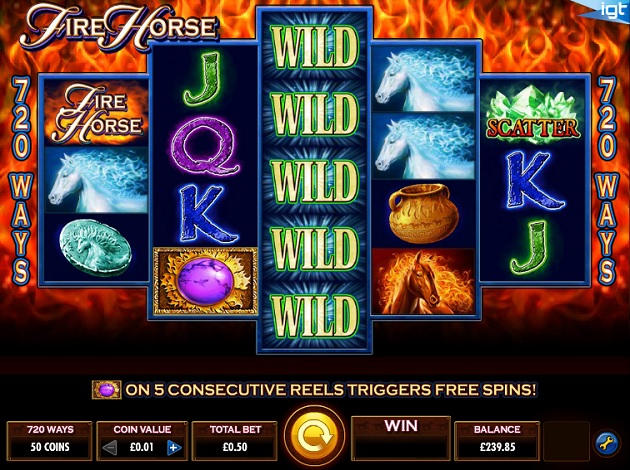Click the top WILD symbol on center reel

pos(314,46)
